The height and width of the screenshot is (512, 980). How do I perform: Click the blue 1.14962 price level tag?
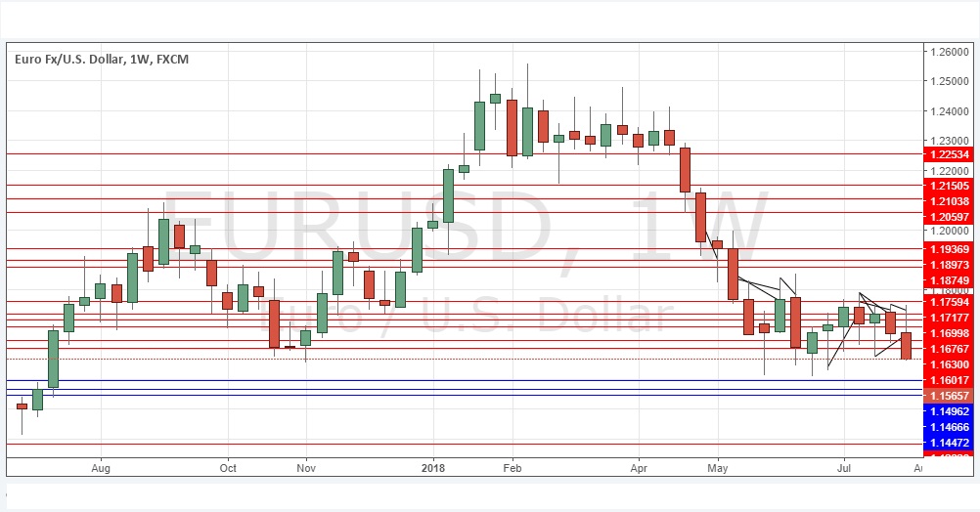948,410
